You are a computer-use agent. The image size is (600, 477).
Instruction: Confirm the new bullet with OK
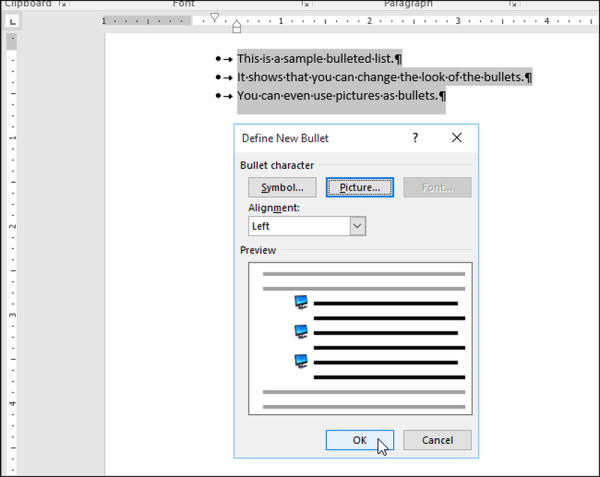[360, 440]
